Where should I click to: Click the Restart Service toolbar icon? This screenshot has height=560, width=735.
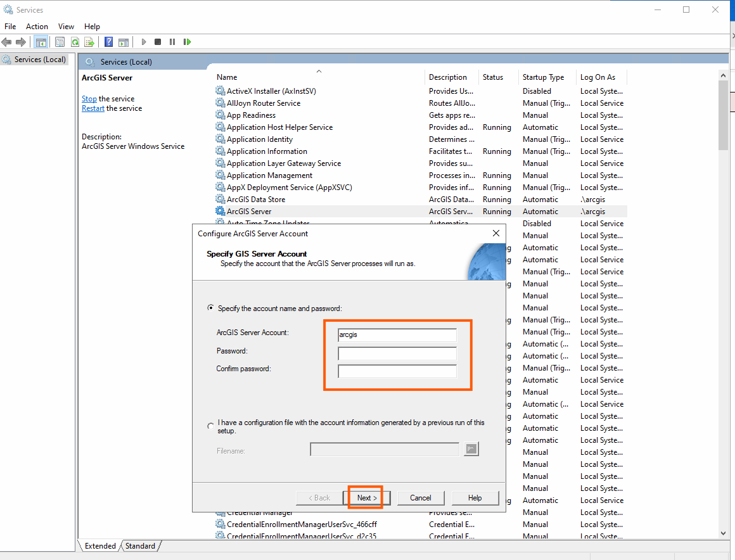187,42
